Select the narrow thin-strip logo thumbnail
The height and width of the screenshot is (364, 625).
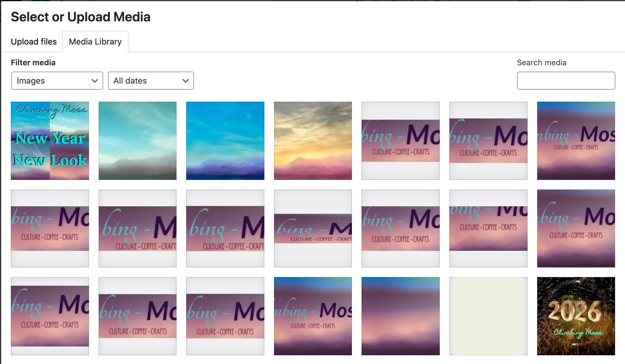click(x=313, y=228)
